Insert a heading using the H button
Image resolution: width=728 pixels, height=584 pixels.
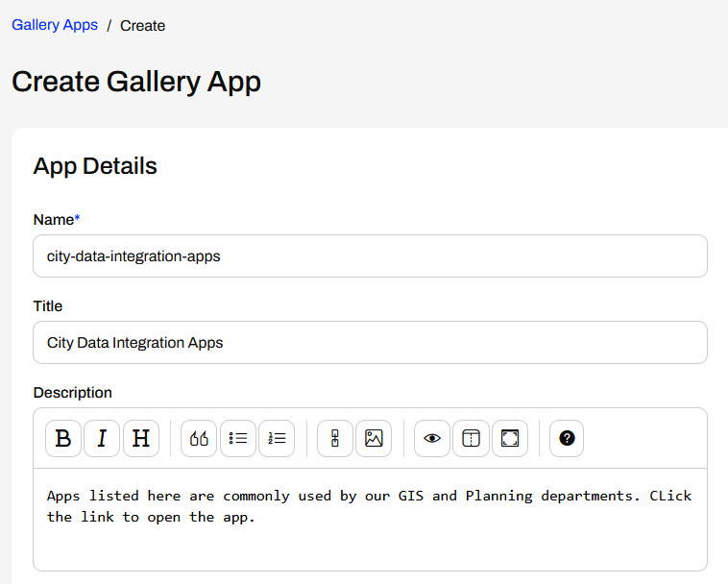click(x=140, y=439)
